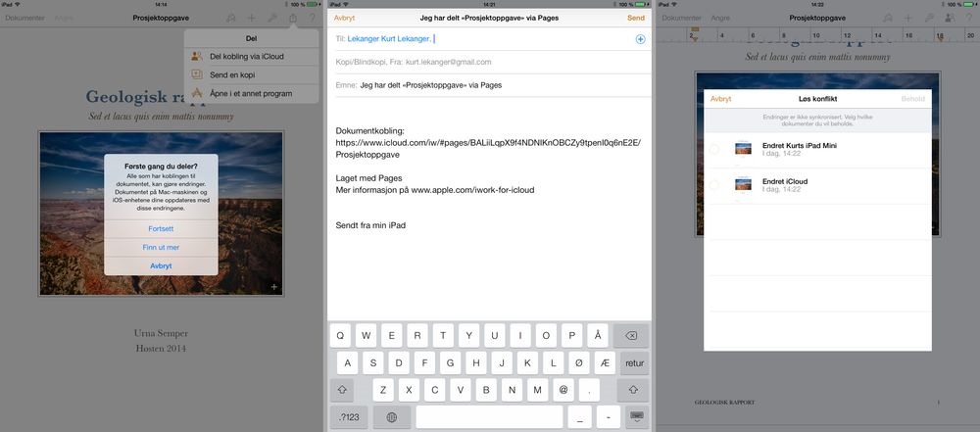Tap the retur key on the keyboard
The height and width of the screenshot is (432, 980).
pos(634,362)
